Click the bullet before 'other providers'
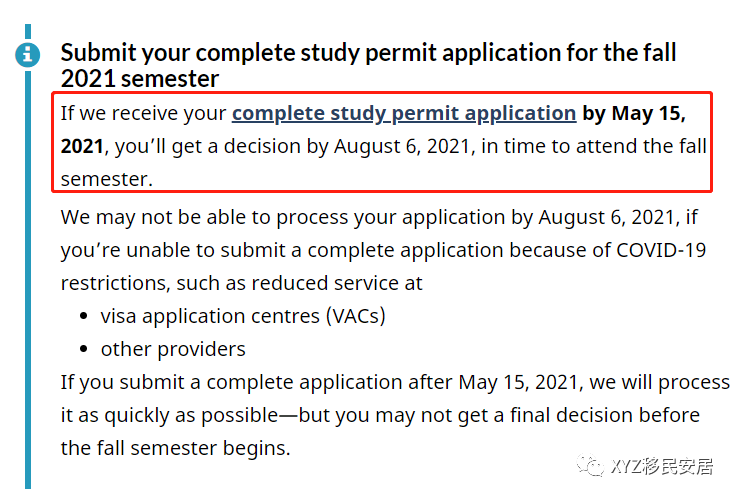The width and height of the screenshot is (737, 498). click(84, 349)
